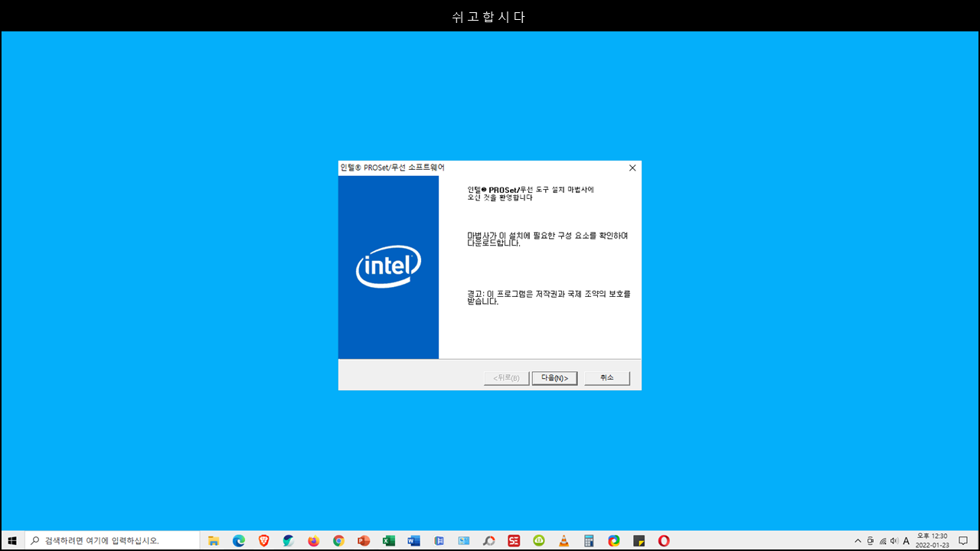Open the light blue screen tool icon

[x=464, y=541]
